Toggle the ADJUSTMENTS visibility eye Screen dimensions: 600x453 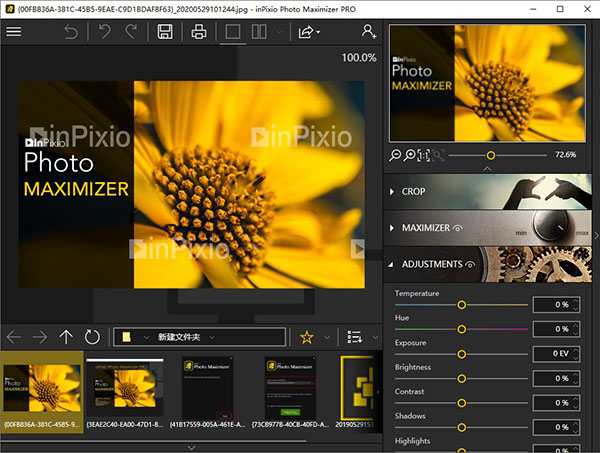tap(469, 265)
